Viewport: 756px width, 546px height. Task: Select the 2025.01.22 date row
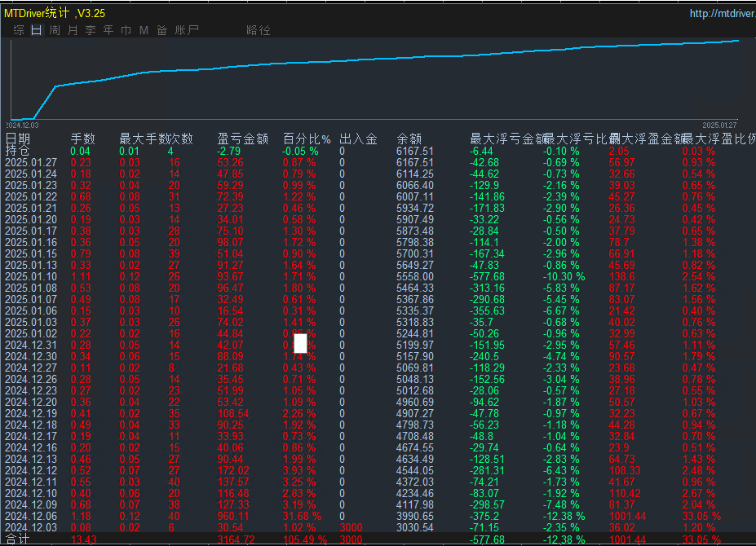(31, 196)
